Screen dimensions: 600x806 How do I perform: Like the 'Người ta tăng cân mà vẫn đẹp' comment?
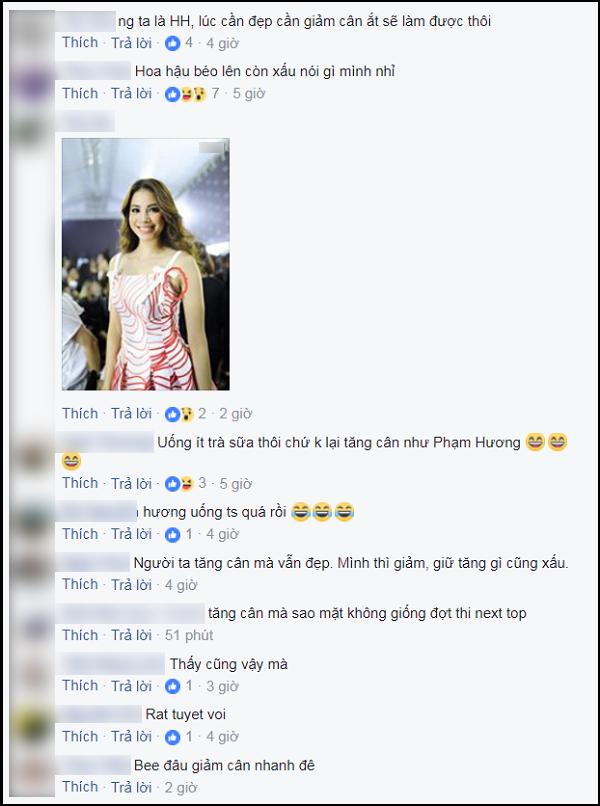[80, 584]
